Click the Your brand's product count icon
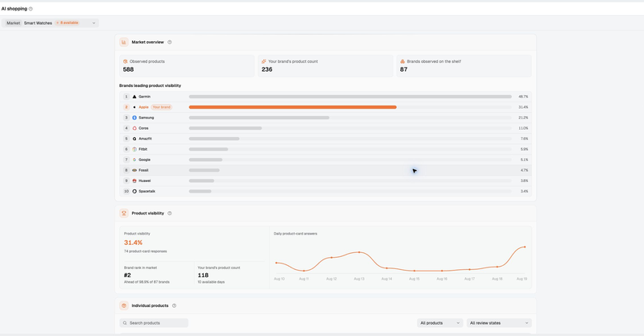 264,61
